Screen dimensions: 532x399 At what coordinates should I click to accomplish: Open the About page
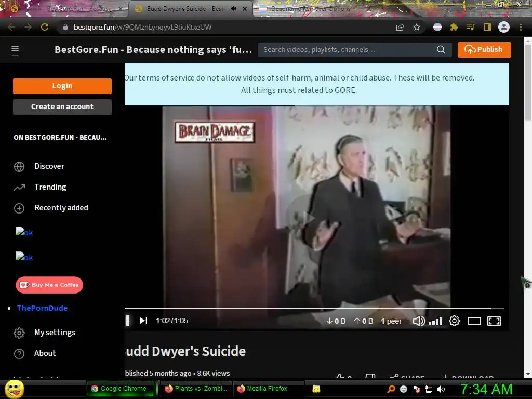click(45, 353)
